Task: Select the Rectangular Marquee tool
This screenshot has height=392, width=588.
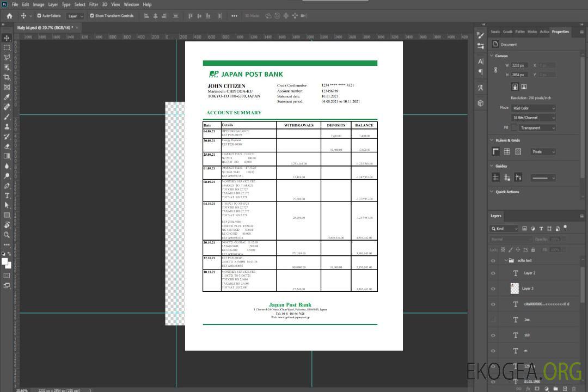Action: [x=7, y=48]
